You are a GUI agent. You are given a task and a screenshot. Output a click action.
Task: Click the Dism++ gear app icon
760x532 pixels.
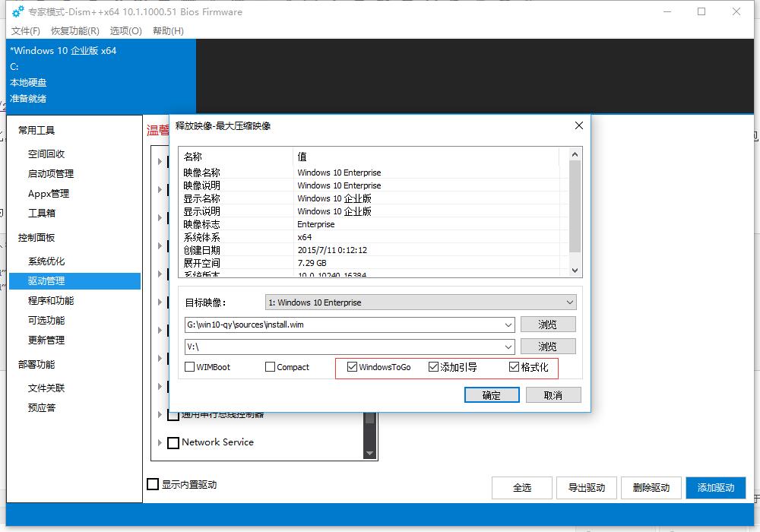click(18, 11)
